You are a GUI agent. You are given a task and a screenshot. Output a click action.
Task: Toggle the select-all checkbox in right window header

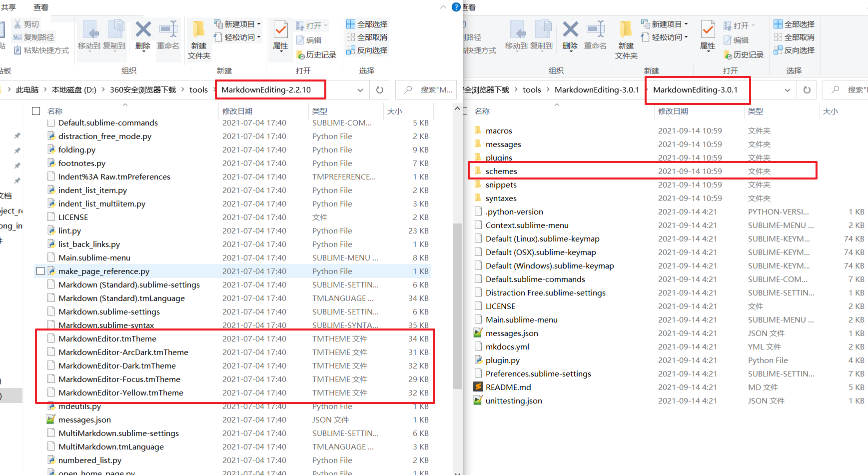point(465,111)
